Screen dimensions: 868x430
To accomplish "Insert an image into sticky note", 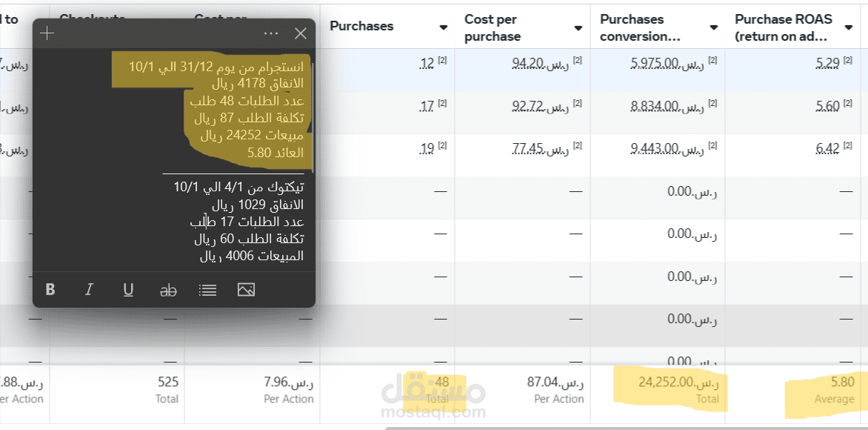I will pyautogui.click(x=247, y=290).
